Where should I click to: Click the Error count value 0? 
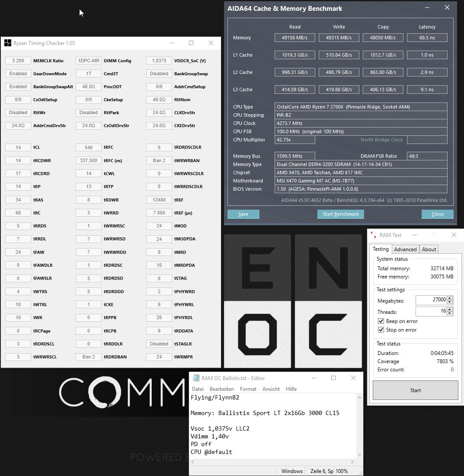pyautogui.click(x=452, y=370)
